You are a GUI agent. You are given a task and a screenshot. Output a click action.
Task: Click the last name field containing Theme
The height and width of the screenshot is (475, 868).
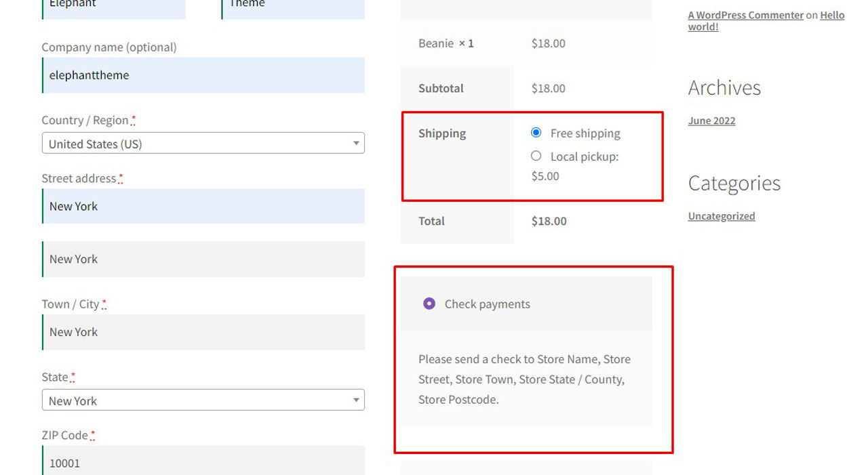pyautogui.click(x=293, y=7)
